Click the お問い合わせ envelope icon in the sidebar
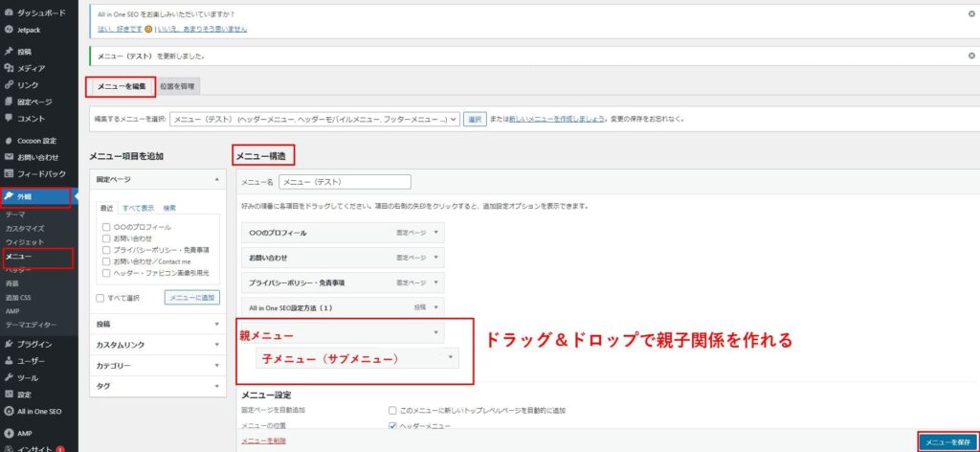Viewport: 980px width, 452px height. click(x=9, y=157)
